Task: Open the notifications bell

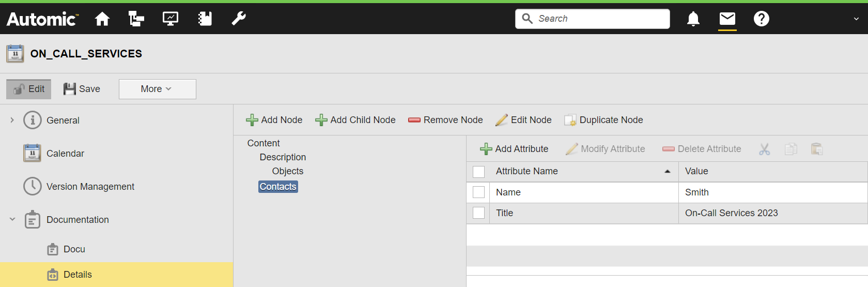Action: pos(693,19)
